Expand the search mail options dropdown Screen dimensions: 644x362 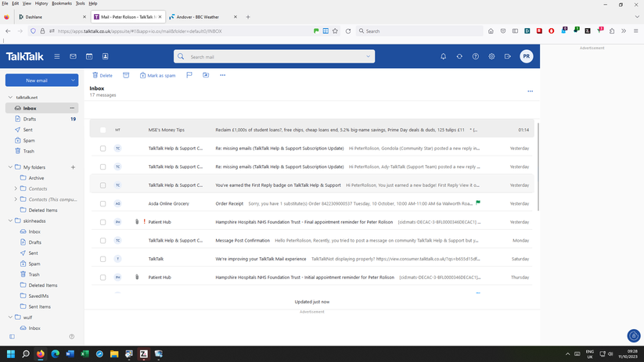tap(369, 56)
